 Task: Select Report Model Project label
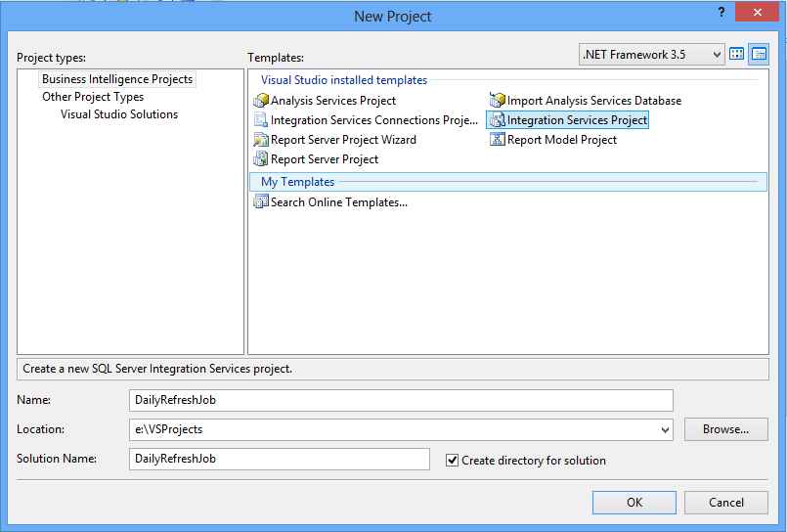click(561, 140)
